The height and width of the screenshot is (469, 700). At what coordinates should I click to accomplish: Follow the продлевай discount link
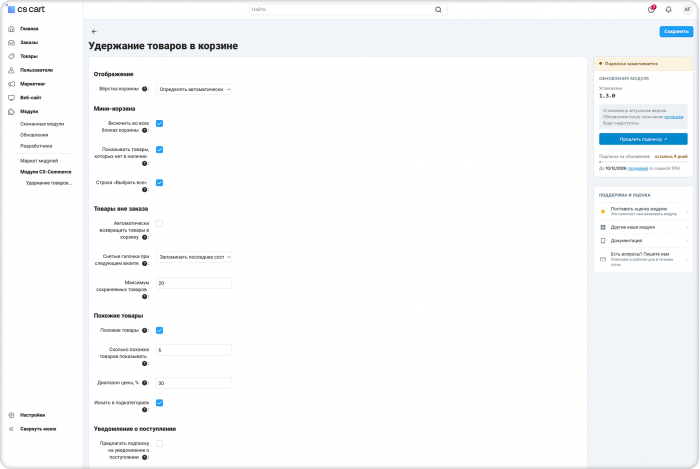tap(638, 169)
